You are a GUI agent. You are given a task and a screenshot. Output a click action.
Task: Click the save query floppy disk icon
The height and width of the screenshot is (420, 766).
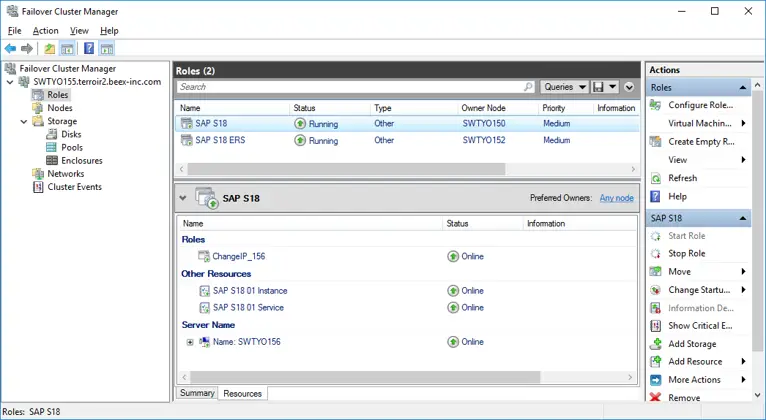click(x=598, y=87)
